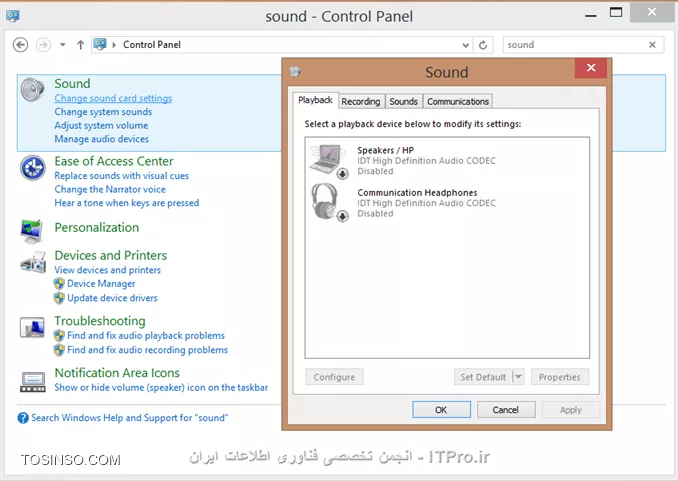Screen dimensions: 678x481
Task: Open Show or hide volume icon on taskbar
Action: point(161,388)
